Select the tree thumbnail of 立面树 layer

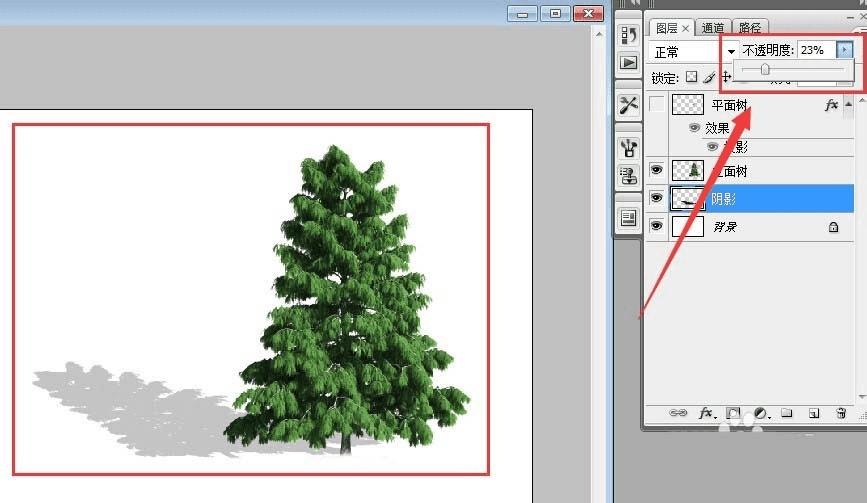[687, 170]
